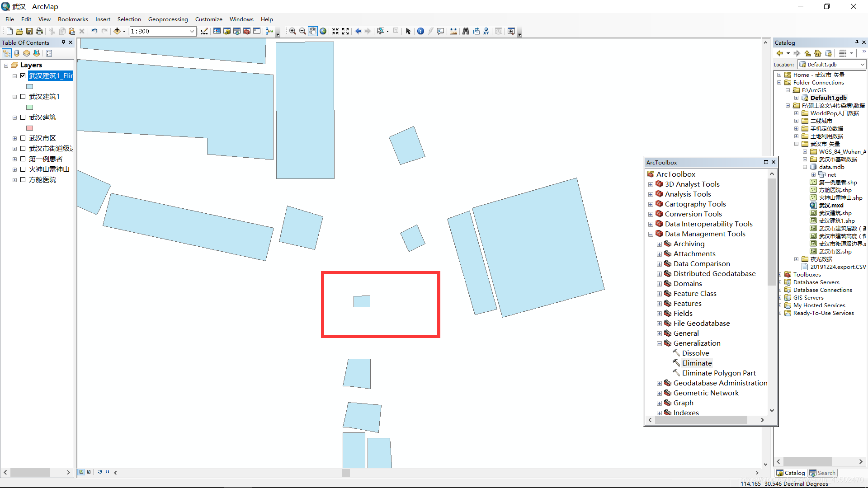Open the Selection menu item
868x488 pixels.
(x=129, y=19)
